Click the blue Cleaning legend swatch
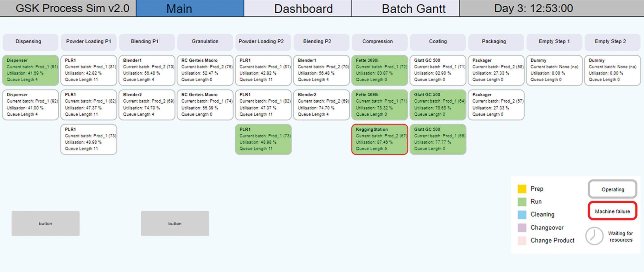The image size is (644, 272). pos(522,215)
